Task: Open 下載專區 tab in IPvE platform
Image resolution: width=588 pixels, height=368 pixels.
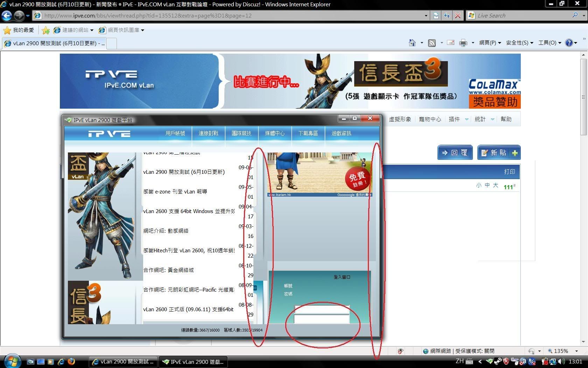Action: click(308, 133)
